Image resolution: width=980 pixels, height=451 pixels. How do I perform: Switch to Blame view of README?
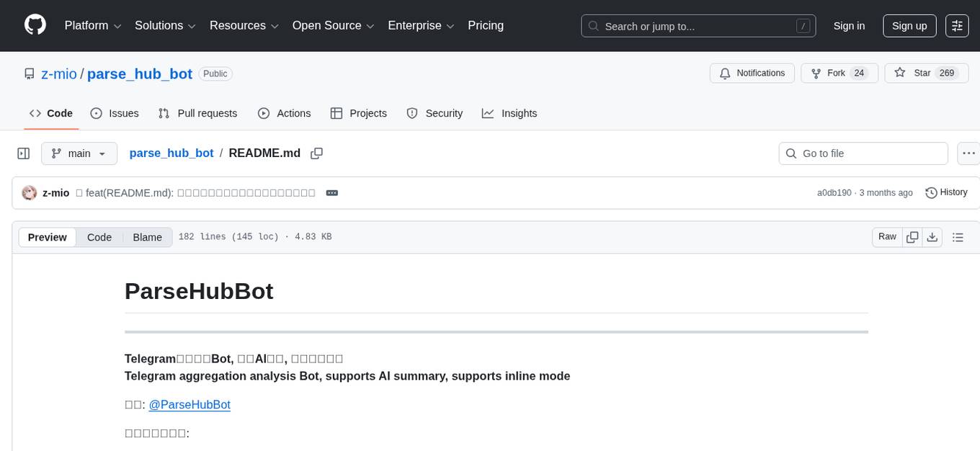[x=147, y=237]
